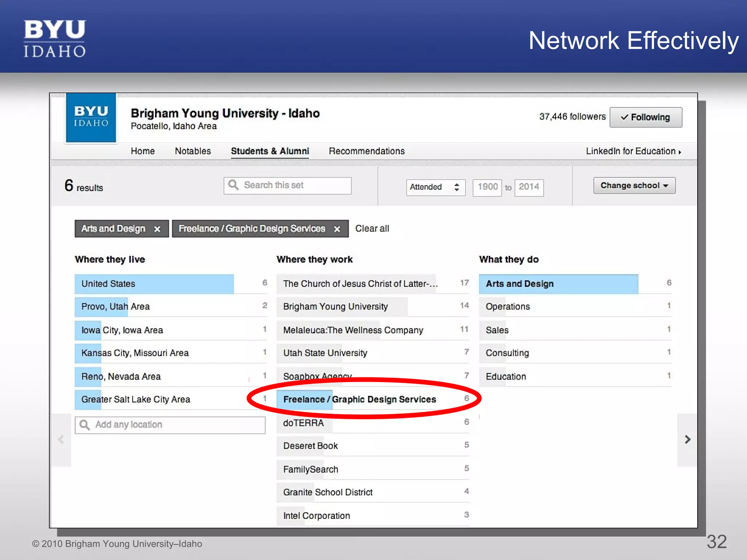Select Greater Salt Lake City Area
The image size is (747, 560).
pos(171,399)
